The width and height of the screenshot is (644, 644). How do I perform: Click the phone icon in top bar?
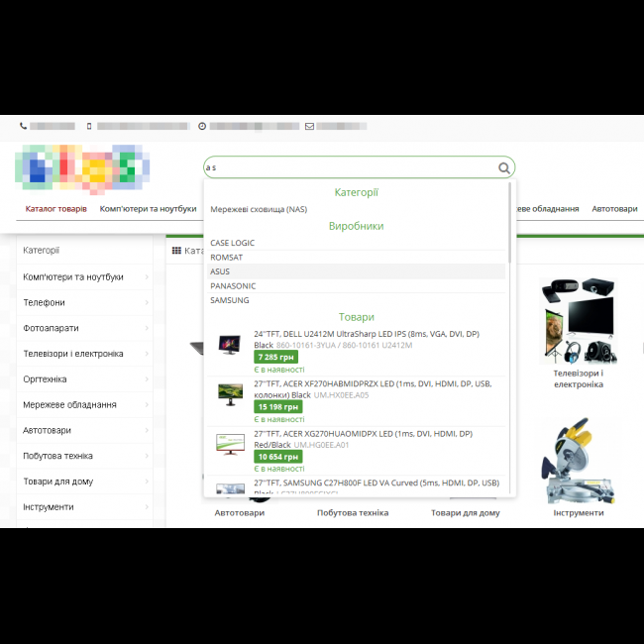(24, 127)
